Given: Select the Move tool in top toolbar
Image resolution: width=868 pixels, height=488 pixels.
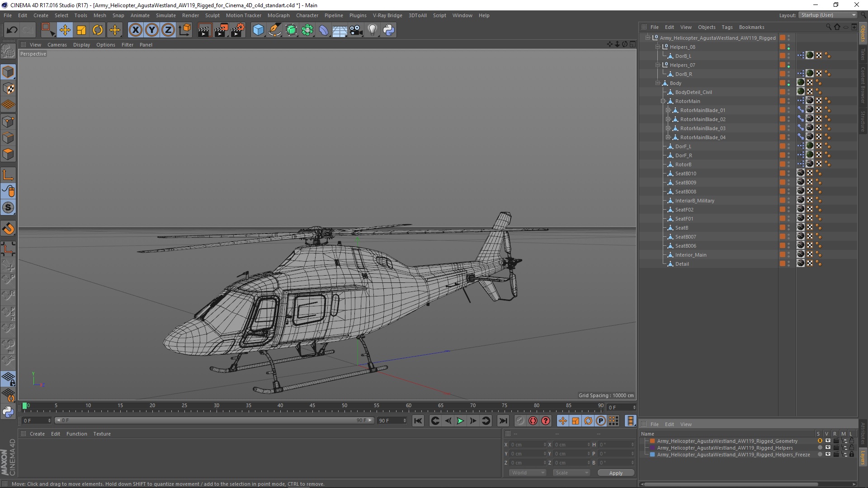Looking at the screenshot, I should [65, 30].
